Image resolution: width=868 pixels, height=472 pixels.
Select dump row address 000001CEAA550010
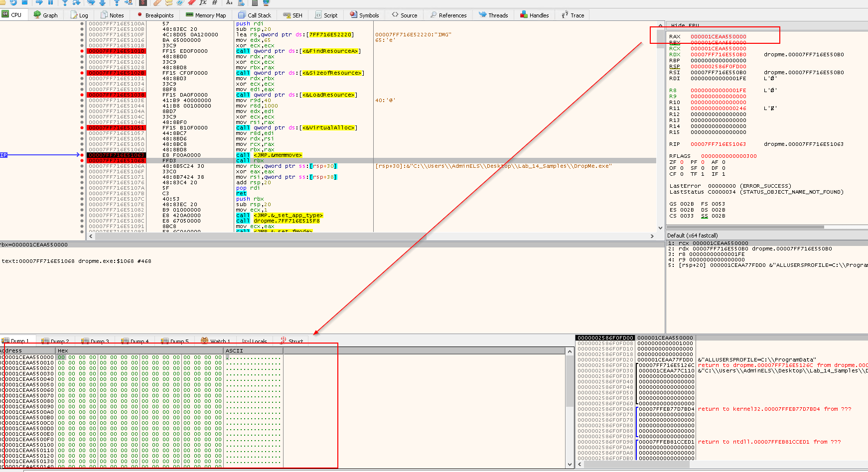tap(27, 362)
